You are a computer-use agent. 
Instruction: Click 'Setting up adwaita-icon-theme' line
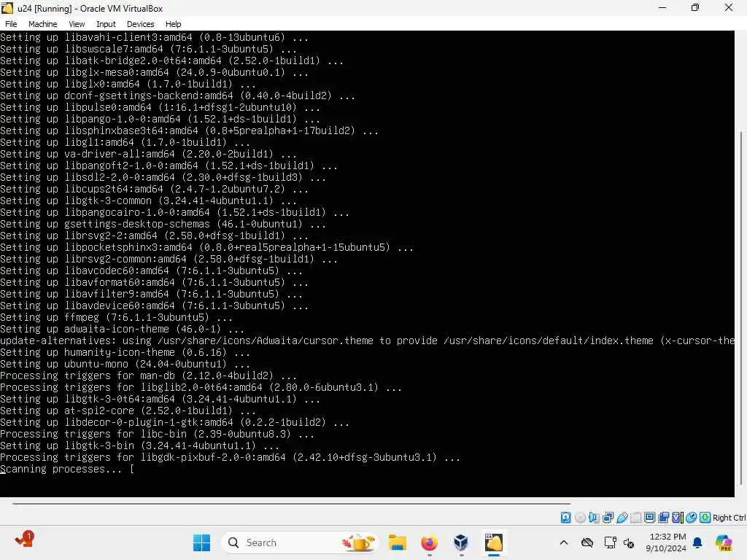coord(122,329)
